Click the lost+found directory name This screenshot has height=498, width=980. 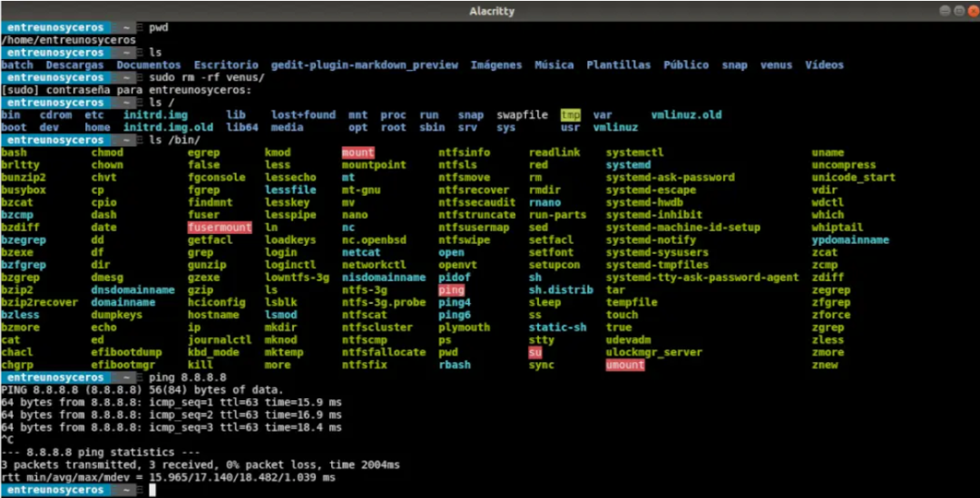[303, 115]
